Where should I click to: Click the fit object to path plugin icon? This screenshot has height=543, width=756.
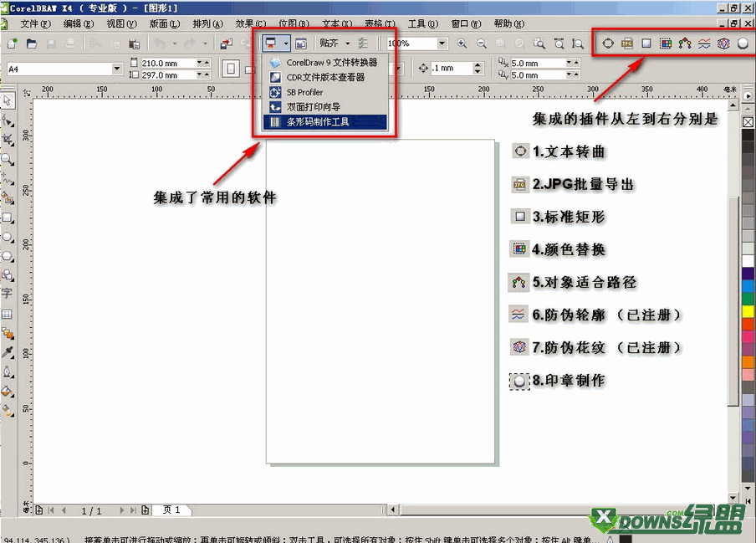point(685,44)
